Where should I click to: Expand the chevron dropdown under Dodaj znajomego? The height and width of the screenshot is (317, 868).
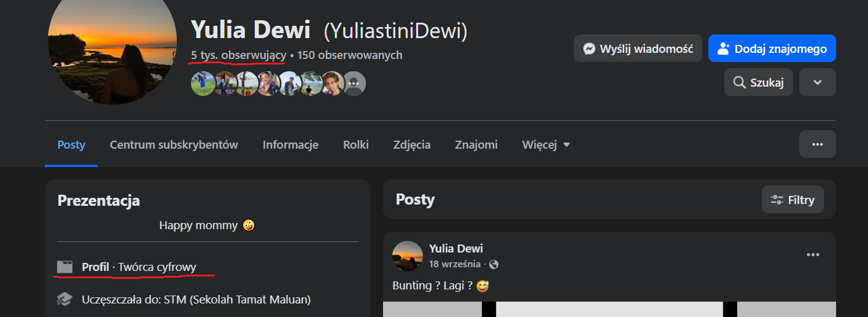(817, 82)
